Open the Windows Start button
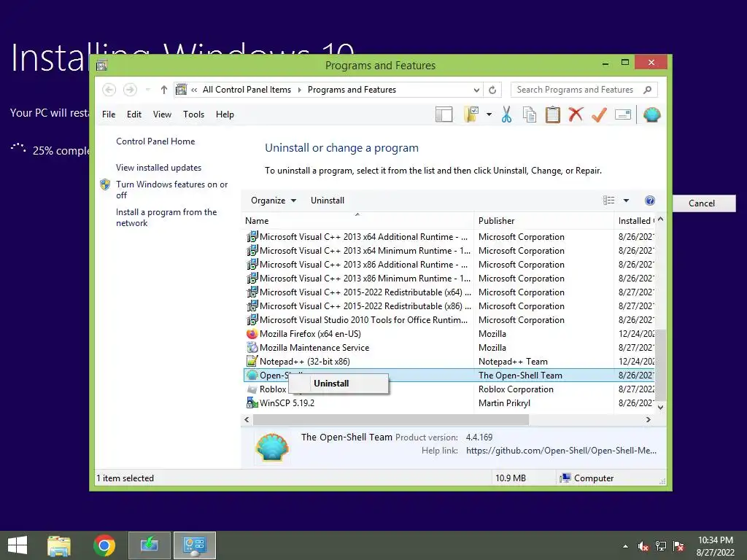 pos(18,545)
